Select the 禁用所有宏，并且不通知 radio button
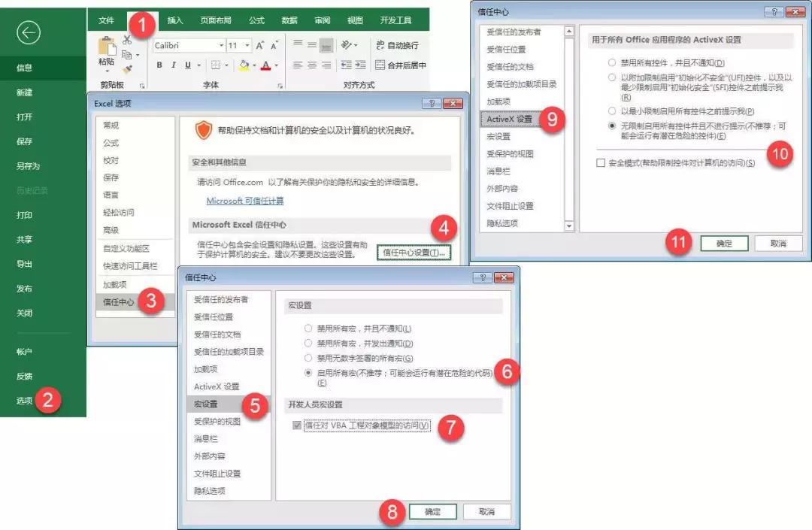Image resolution: width=812 pixels, height=530 pixels. point(309,329)
